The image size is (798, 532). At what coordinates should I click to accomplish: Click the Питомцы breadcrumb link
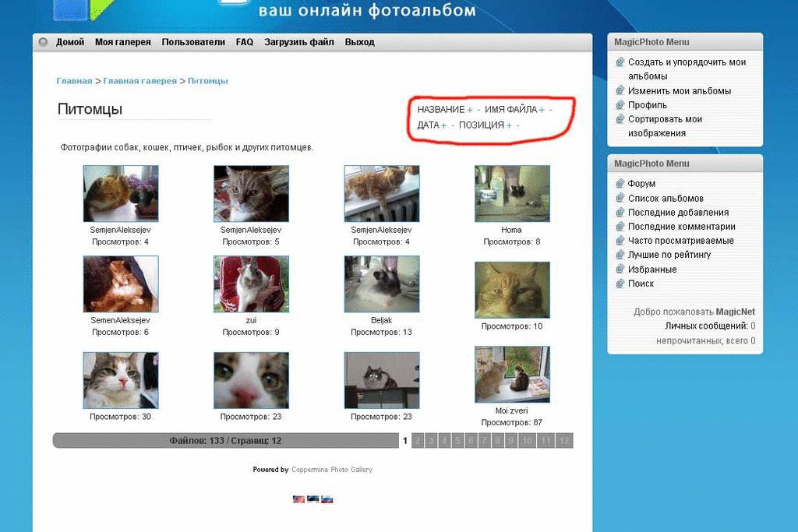[207, 81]
